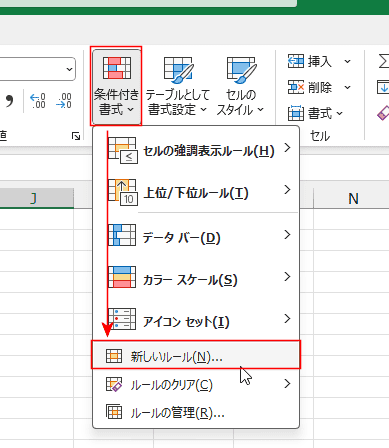Expand the arrow next to 削除

click(347, 87)
